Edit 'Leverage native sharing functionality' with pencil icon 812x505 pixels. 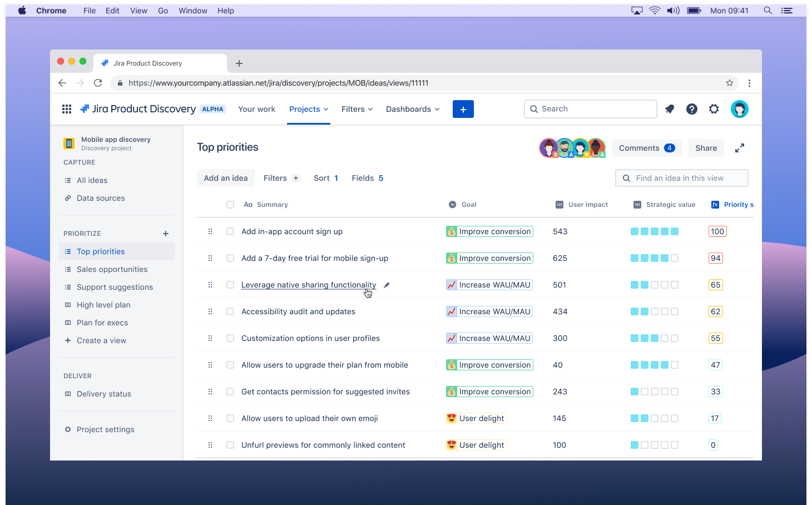[387, 285]
